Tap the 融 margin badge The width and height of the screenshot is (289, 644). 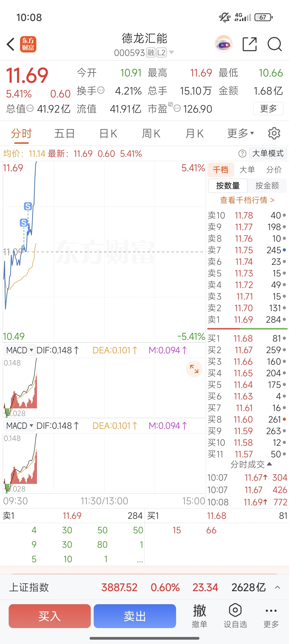tap(151, 53)
